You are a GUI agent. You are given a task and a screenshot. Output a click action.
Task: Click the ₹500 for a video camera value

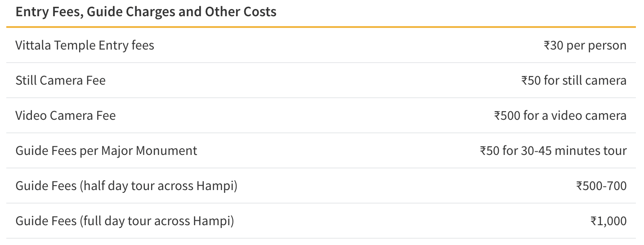[560, 115]
